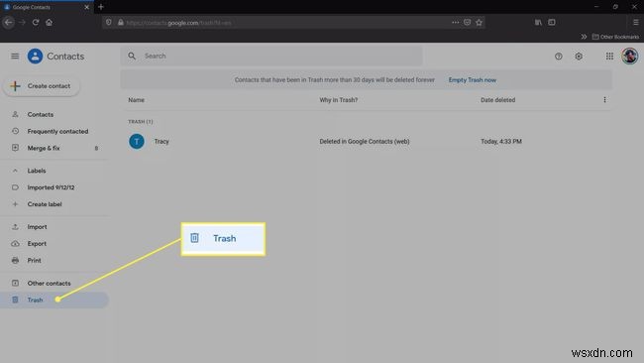The image size is (644, 363).
Task: Click the Date deleted column header
Action: [497, 100]
